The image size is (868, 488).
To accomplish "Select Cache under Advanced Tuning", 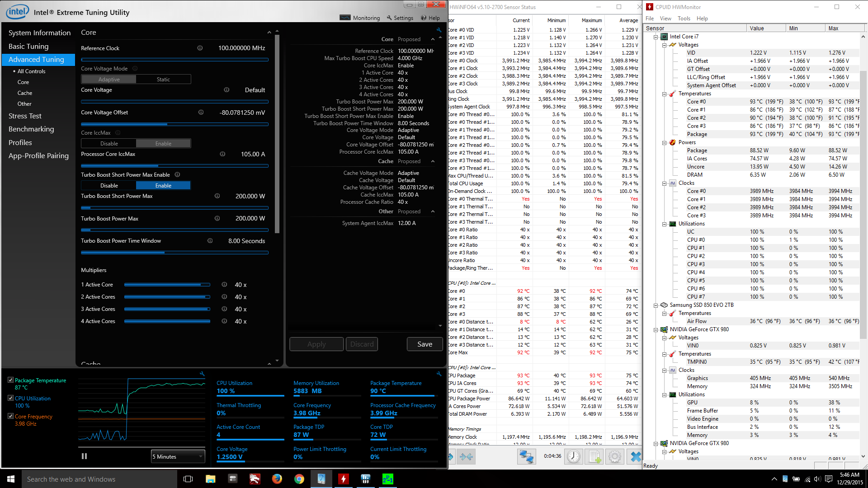I will [x=25, y=93].
